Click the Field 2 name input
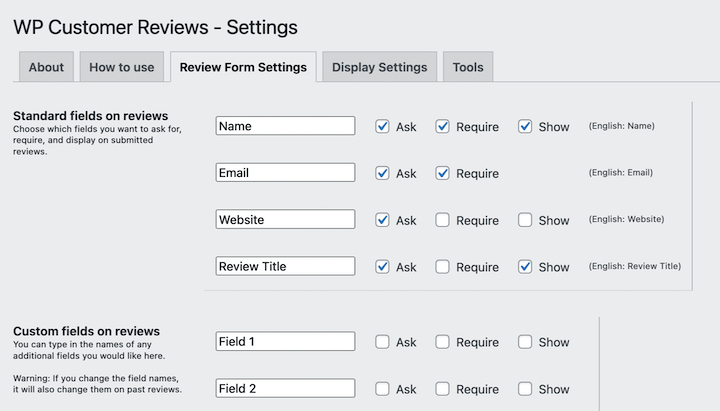Image resolution: width=720 pixels, height=411 pixels. click(285, 388)
